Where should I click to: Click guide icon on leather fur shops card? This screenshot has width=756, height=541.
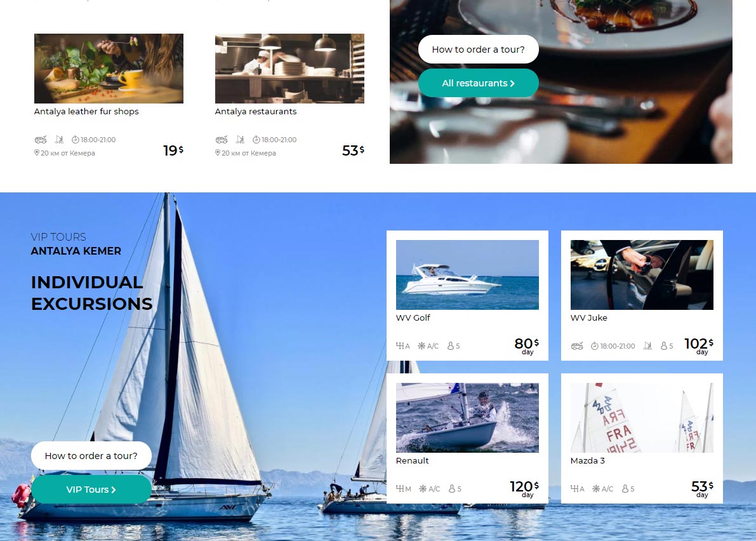59,140
